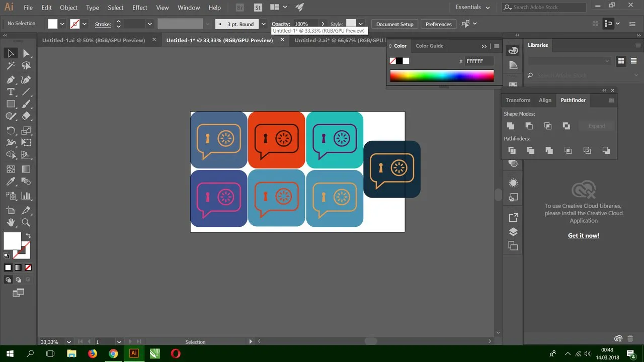Select the Rectangle tool
Image resolution: width=644 pixels, height=362 pixels.
coord(11,104)
